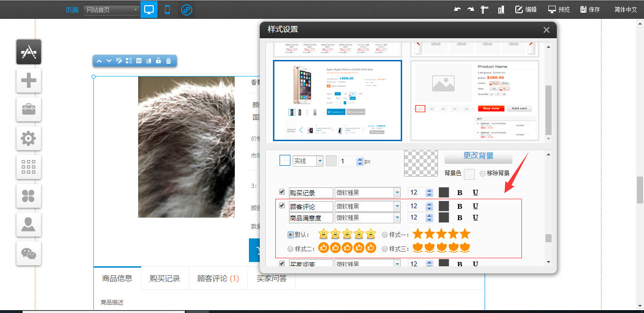
Task: Delete module with floating toolbar trash icon
Action: point(168,61)
